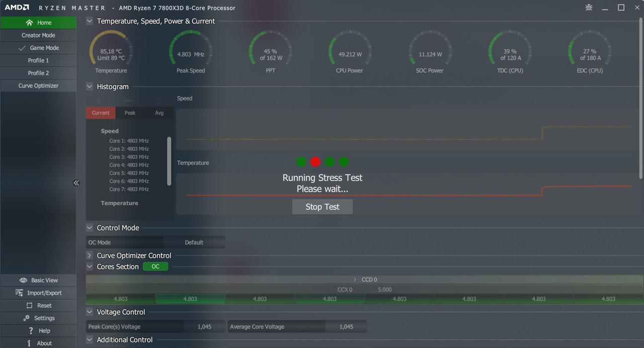Open Import/Export option
The height and width of the screenshot is (348, 644).
pos(38,293)
